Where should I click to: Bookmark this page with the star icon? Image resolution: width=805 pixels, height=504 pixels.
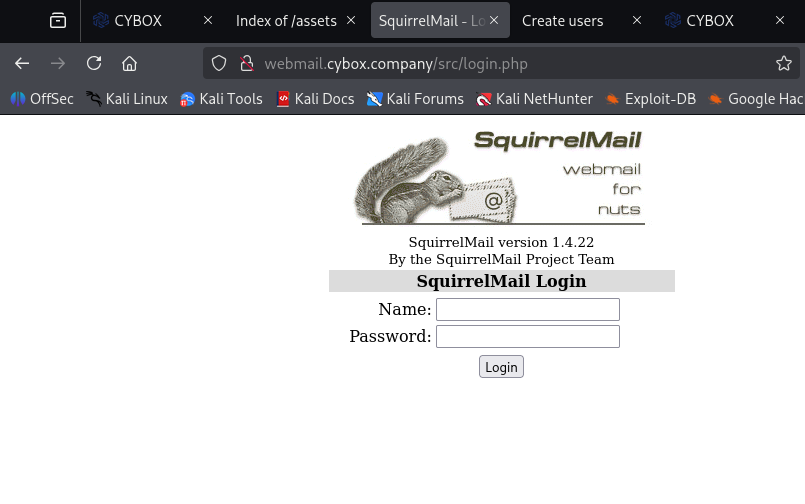click(x=784, y=64)
